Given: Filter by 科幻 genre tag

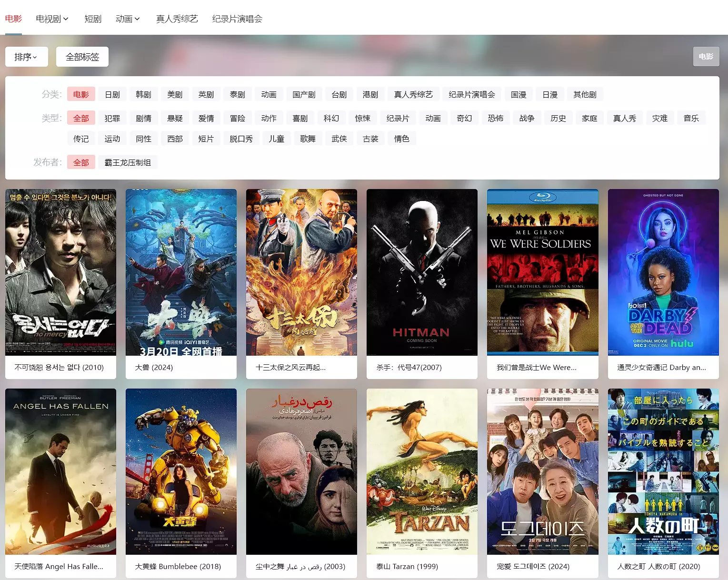Looking at the screenshot, I should coord(331,118).
